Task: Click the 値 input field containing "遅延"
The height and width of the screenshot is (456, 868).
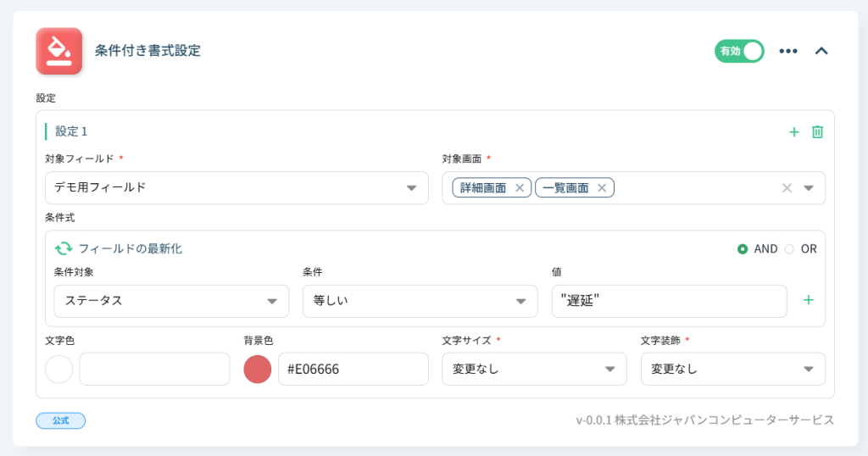Action: 670,301
